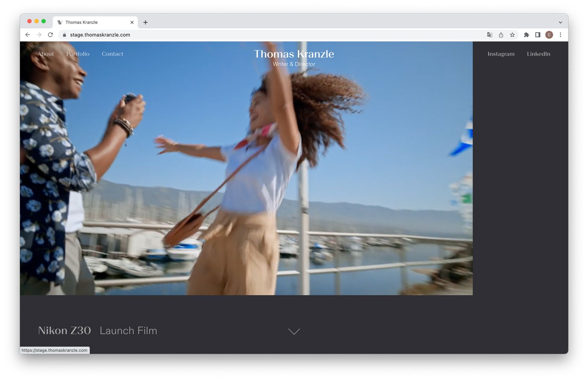Open the Google Translate icon in address bar

tap(489, 35)
